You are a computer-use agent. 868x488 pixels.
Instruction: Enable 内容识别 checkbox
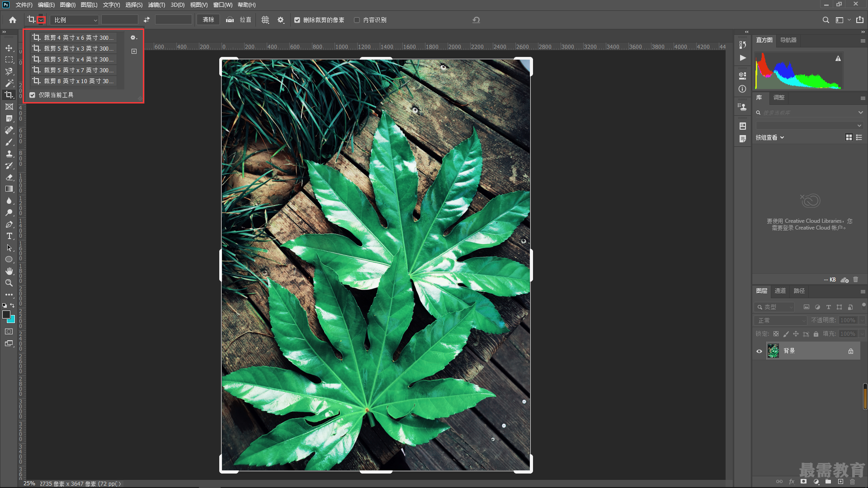coord(357,20)
